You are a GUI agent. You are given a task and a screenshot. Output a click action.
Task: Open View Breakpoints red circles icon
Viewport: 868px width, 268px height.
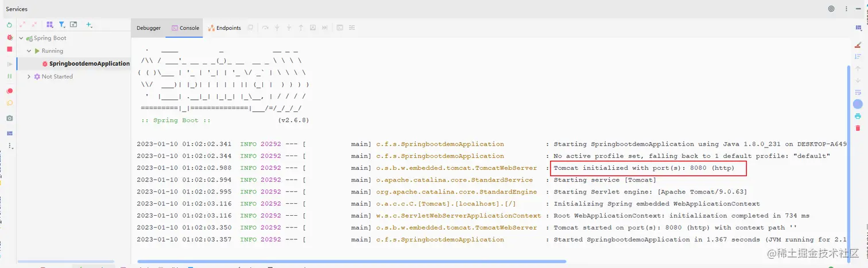[9, 91]
